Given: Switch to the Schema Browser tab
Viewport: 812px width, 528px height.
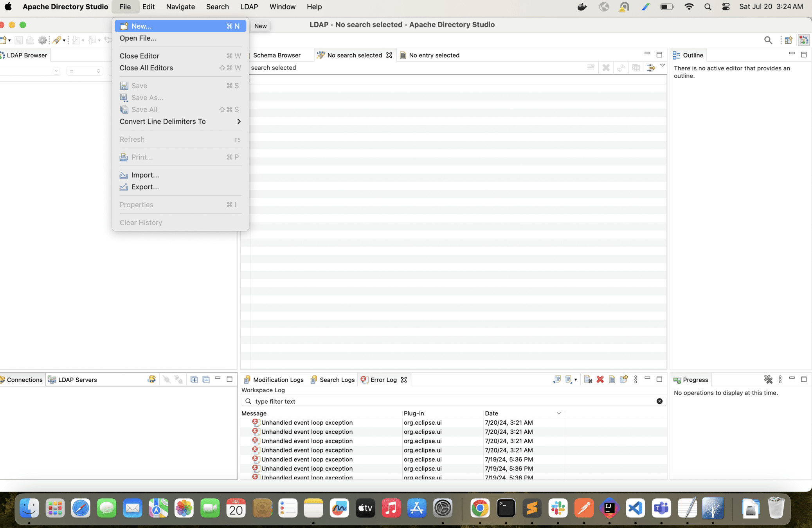Looking at the screenshot, I should [x=276, y=55].
